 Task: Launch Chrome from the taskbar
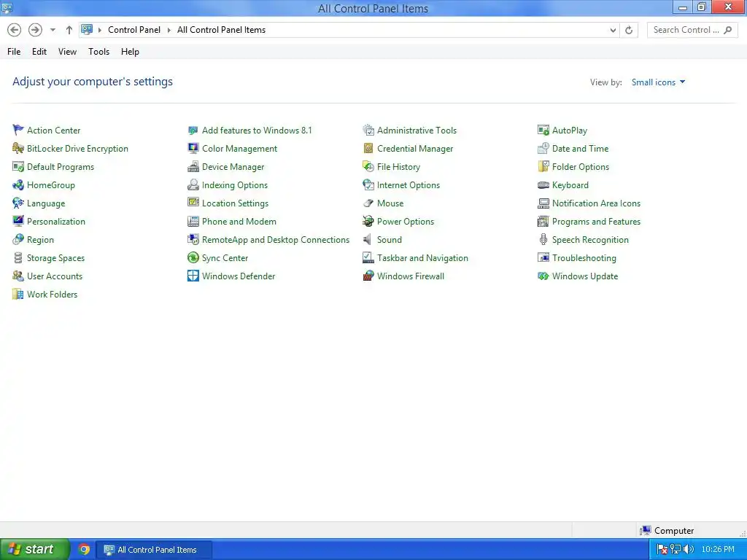point(85,550)
